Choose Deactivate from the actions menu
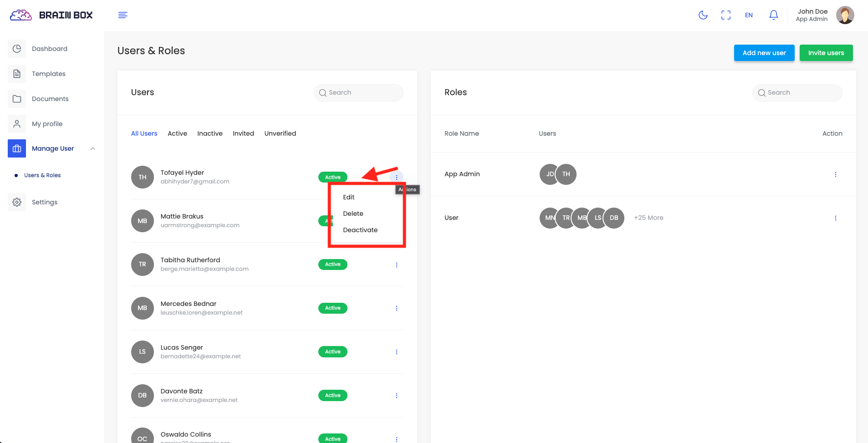The image size is (868, 443). coord(360,230)
